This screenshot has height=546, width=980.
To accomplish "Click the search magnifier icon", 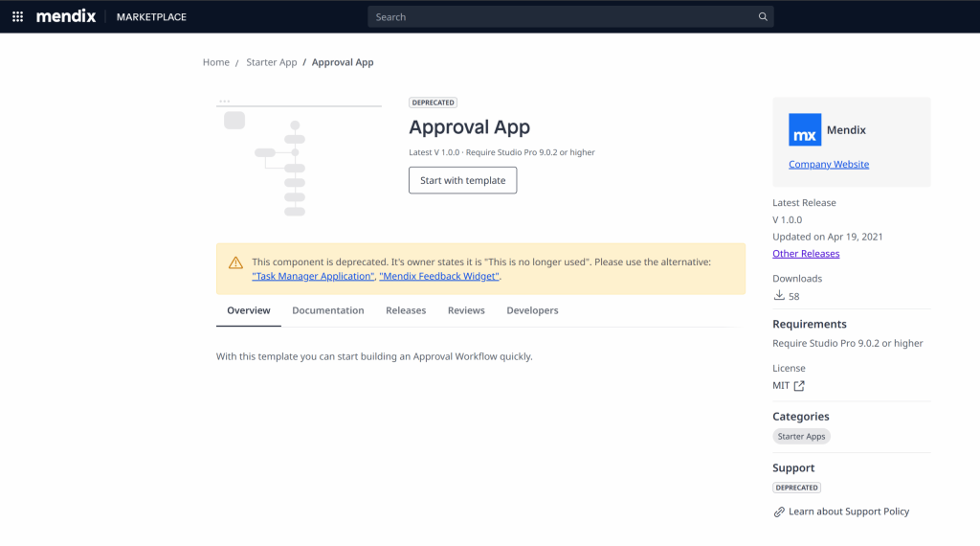I will click(x=763, y=17).
